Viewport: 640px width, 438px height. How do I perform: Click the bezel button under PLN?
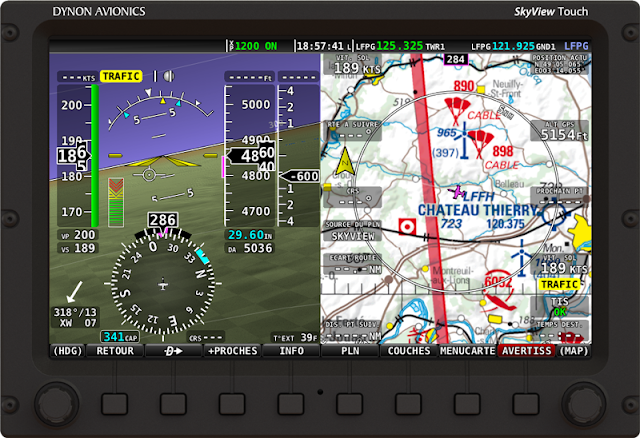[350, 404]
